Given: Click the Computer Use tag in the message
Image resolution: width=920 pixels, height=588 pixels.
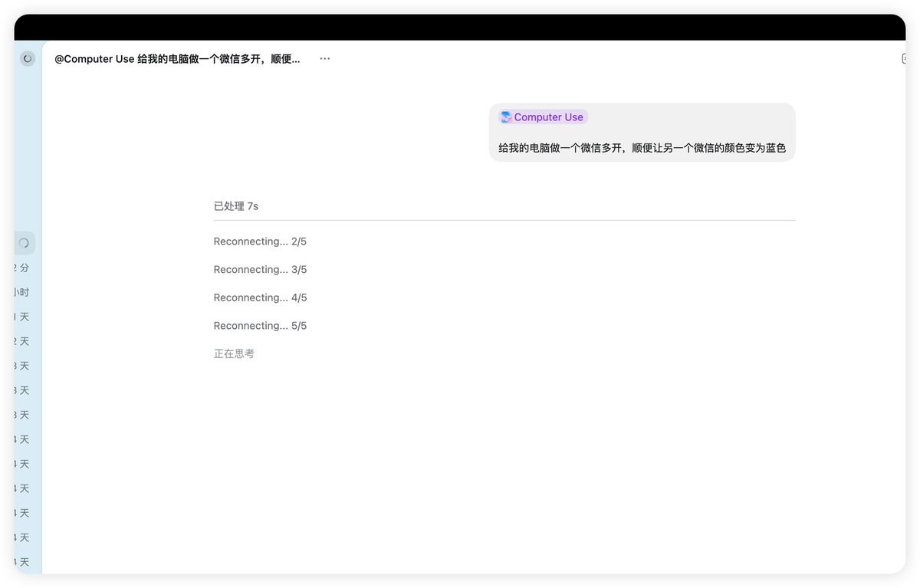Looking at the screenshot, I should (x=543, y=117).
